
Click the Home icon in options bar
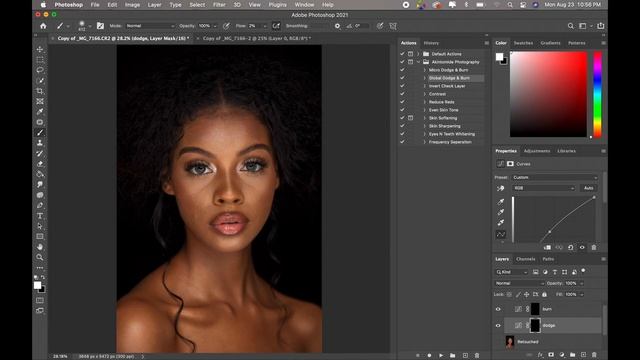click(x=43, y=26)
